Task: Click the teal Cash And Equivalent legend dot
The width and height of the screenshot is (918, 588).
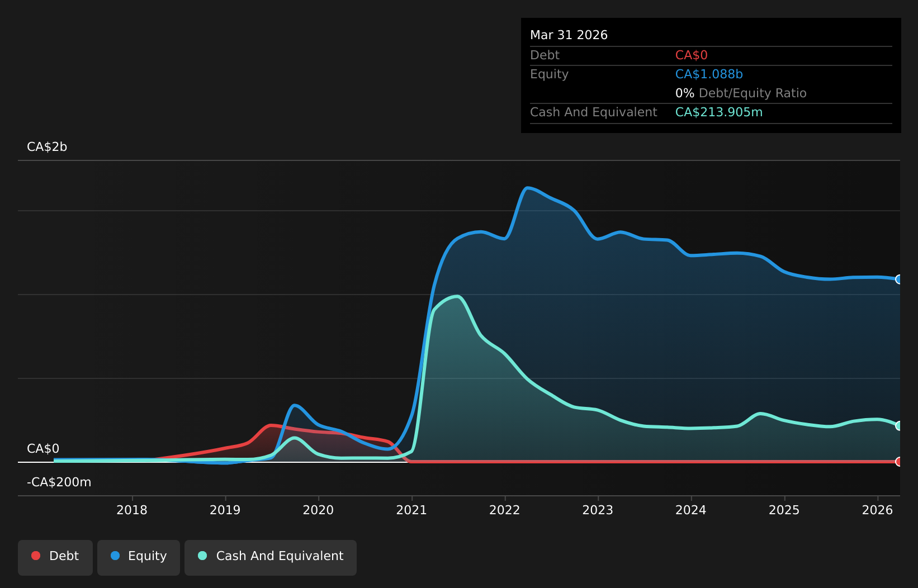Action: click(x=202, y=556)
